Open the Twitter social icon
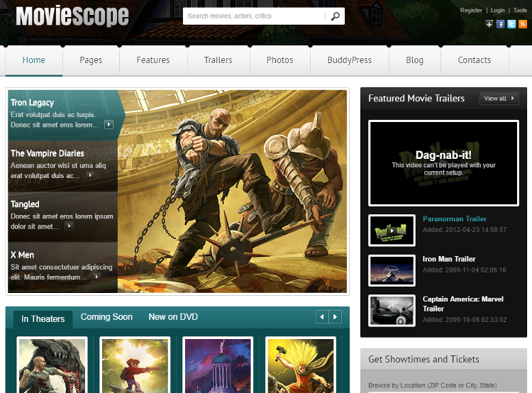The image size is (532, 393). click(x=511, y=24)
